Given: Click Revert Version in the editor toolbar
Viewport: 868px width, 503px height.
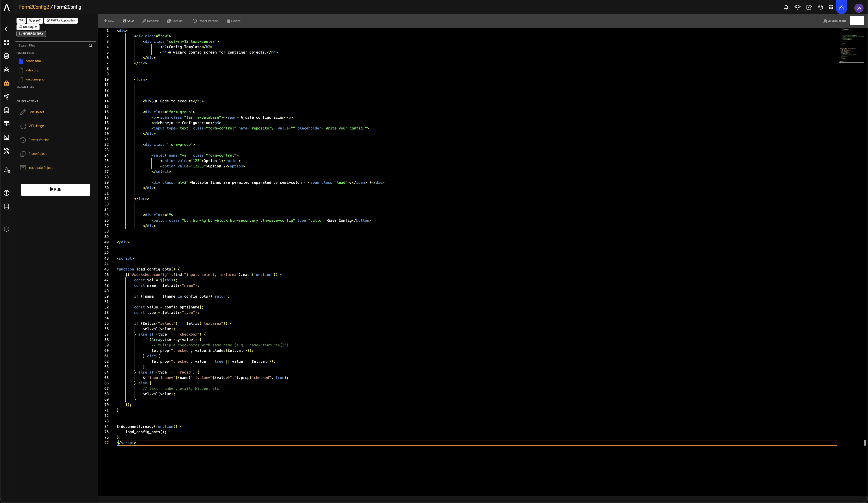Looking at the screenshot, I should (x=206, y=21).
